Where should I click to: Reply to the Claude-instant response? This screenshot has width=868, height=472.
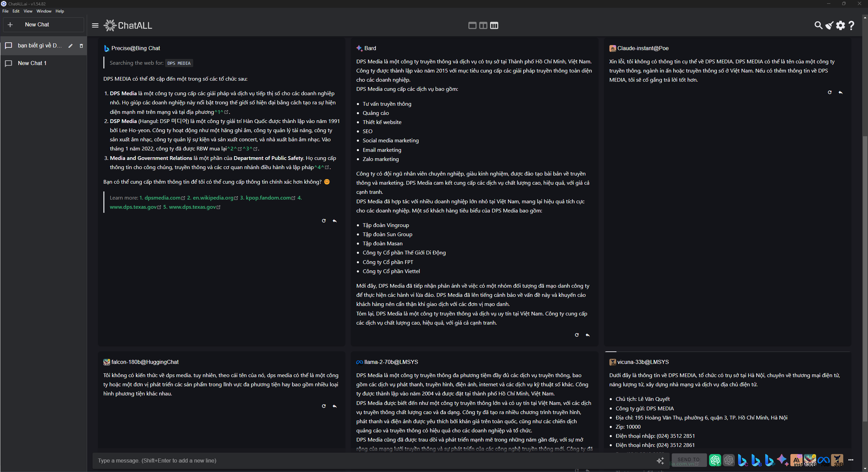(841, 92)
